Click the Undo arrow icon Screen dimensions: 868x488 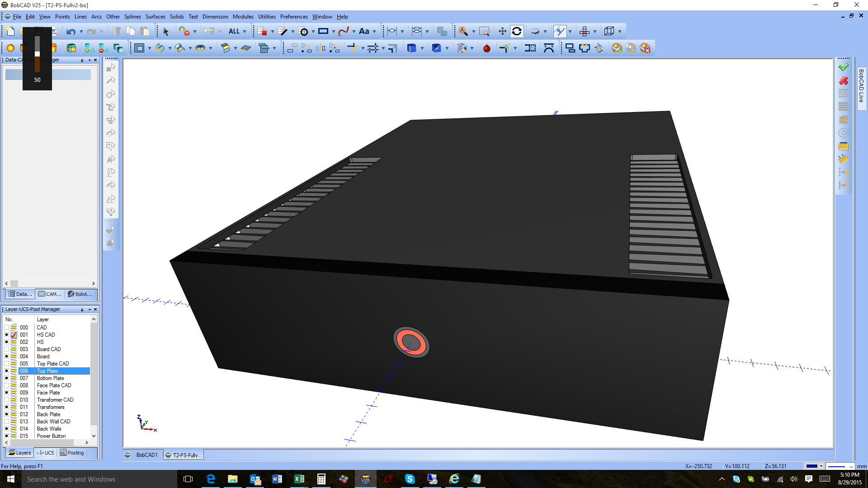(71, 32)
